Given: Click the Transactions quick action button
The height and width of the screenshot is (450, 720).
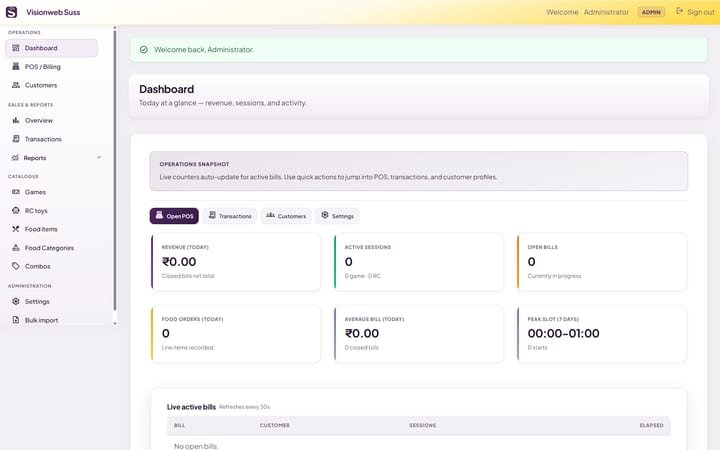Looking at the screenshot, I should click(230, 216).
